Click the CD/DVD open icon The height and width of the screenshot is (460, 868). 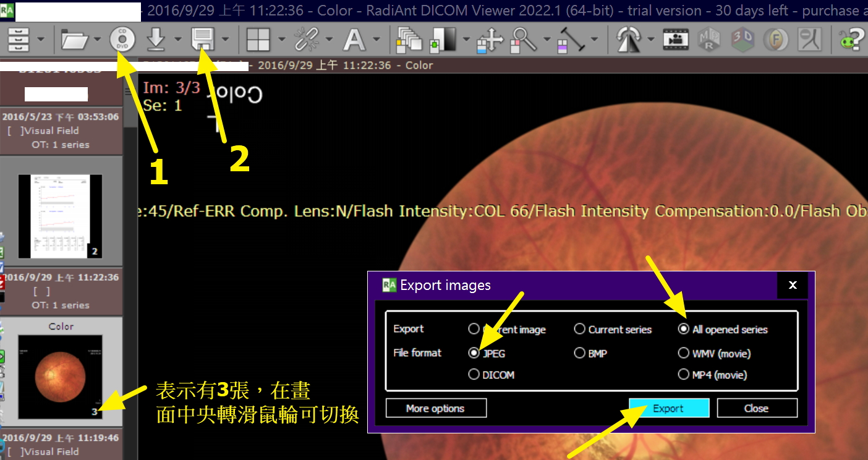122,40
